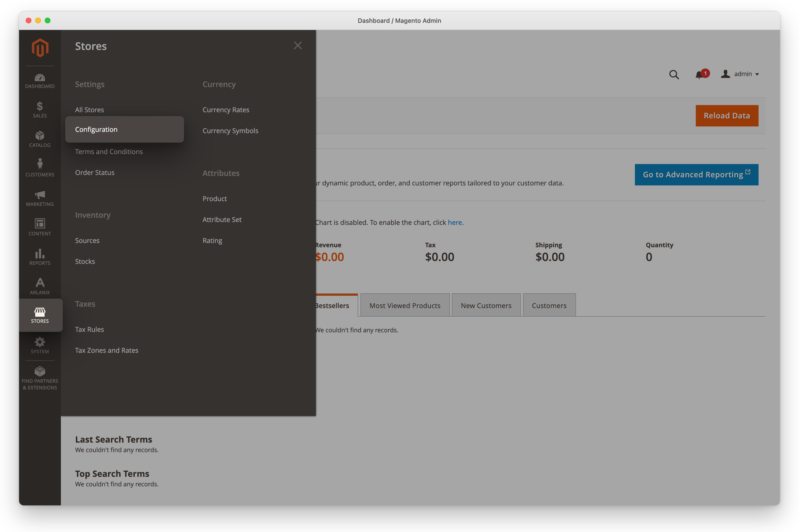This screenshot has width=799, height=532.
Task: Open Find Partners & Extensions
Action: point(40,378)
